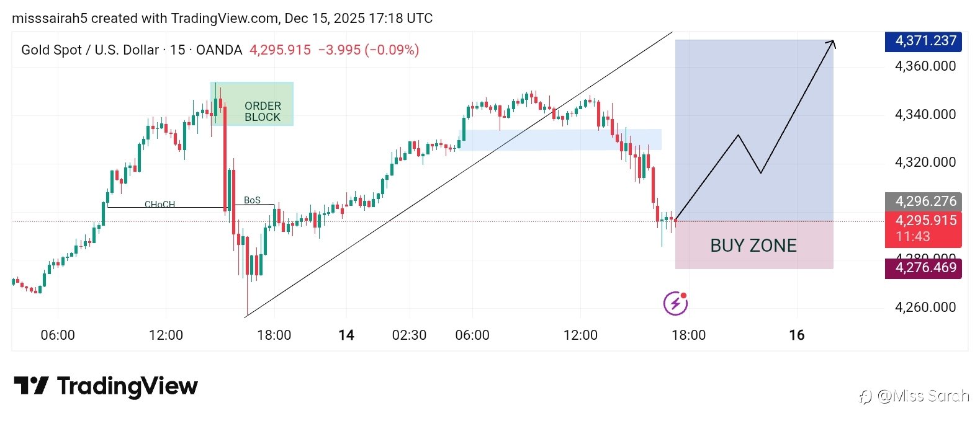Click the TradingView logo at the bottom
Image resolution: width=980 pixels, height=421 pixels.
point(106,386)
